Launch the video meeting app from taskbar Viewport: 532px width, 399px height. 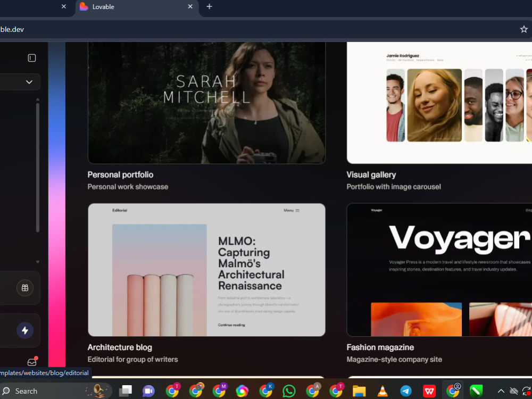[x=148, y=391]
